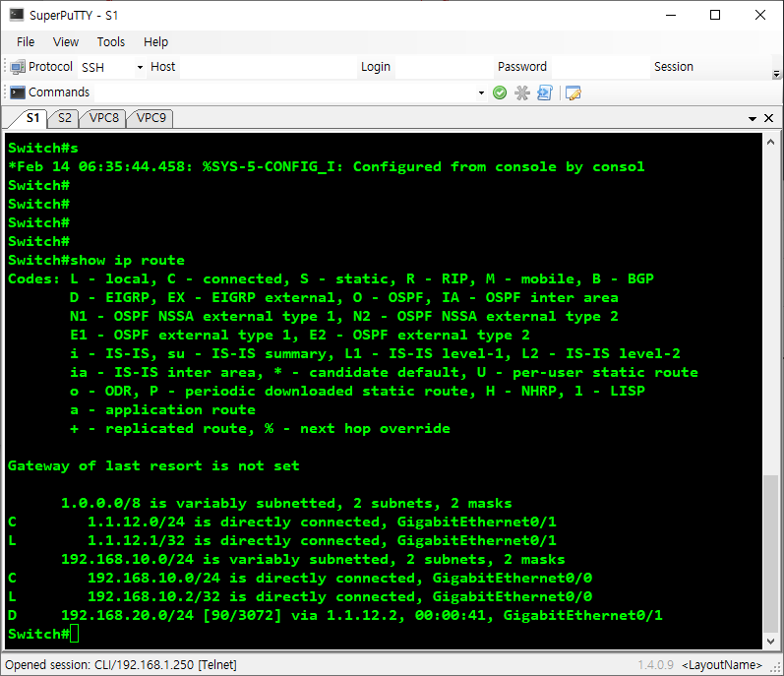Click the Password input field
784x676 pixels.
(x=599, y=67)
